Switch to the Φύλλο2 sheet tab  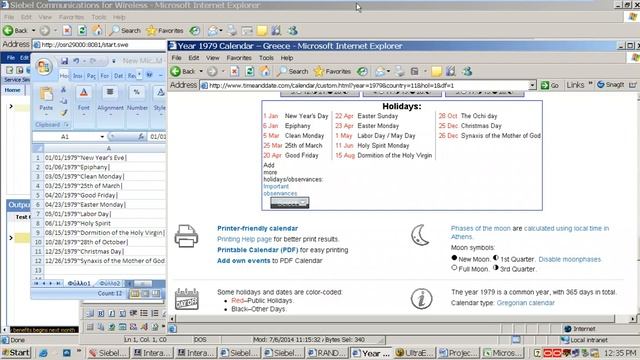click(x=110, y=283)
